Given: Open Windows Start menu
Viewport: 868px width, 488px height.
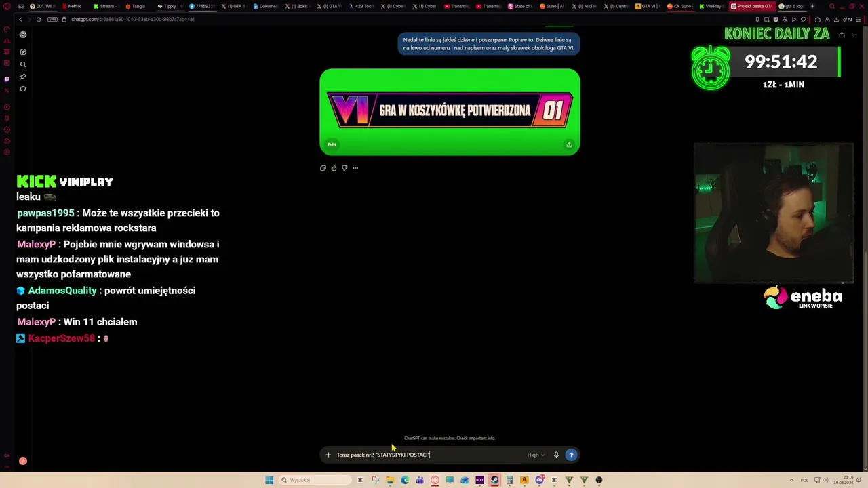Looking at the screenshot, I should click(x=269, y=480).
